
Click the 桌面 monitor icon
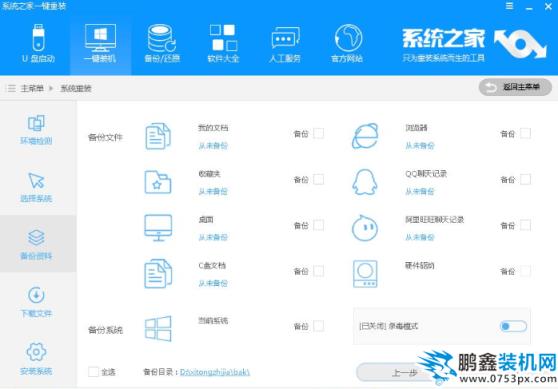coord(158,228)
